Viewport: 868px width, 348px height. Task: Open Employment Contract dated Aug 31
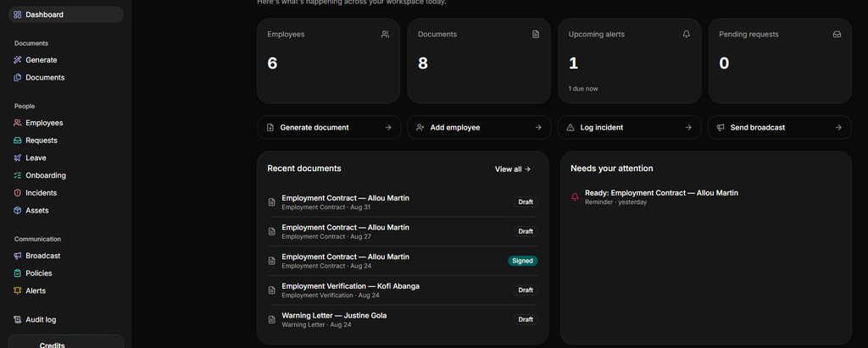pyautogui.click(x=403, y=202)
